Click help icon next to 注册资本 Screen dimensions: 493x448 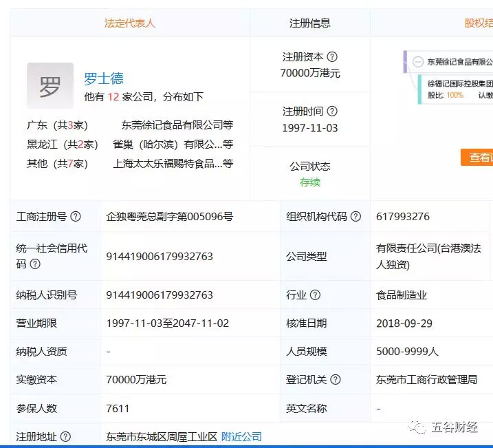[332, 57]
